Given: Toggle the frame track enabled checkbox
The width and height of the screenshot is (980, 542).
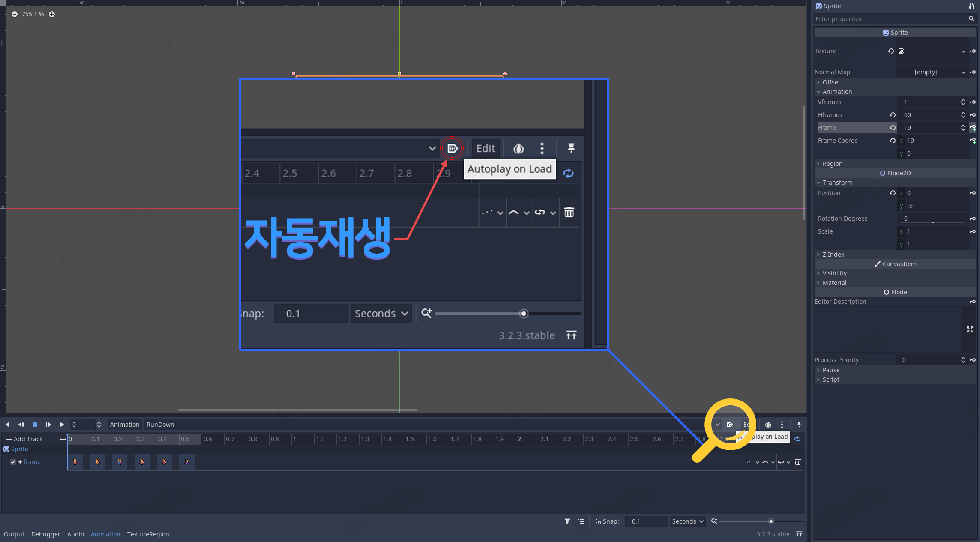Looking at the screenshot, I should [x=13, y=462].
